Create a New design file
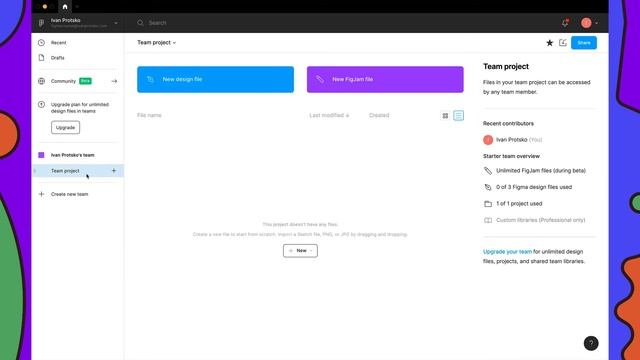 coord(216,80)
